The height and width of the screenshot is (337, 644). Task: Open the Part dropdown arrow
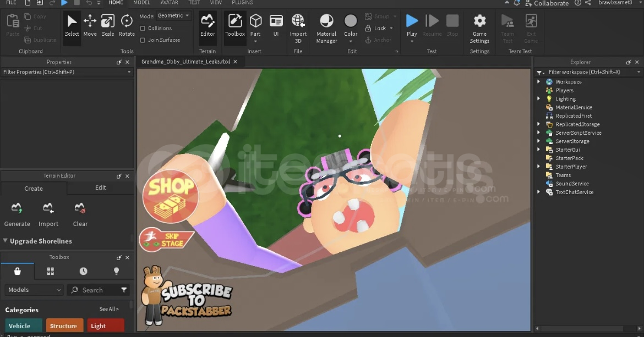click(255, 41)
